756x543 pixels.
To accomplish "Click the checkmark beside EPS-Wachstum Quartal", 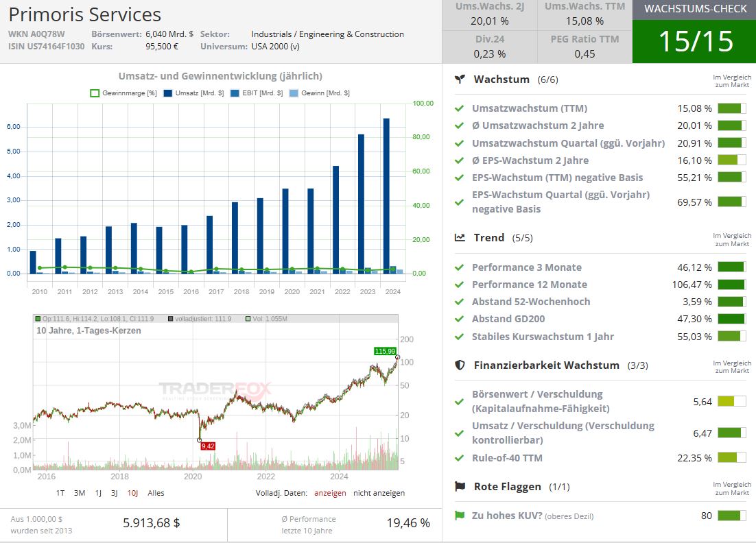I will tap(459, 202).
